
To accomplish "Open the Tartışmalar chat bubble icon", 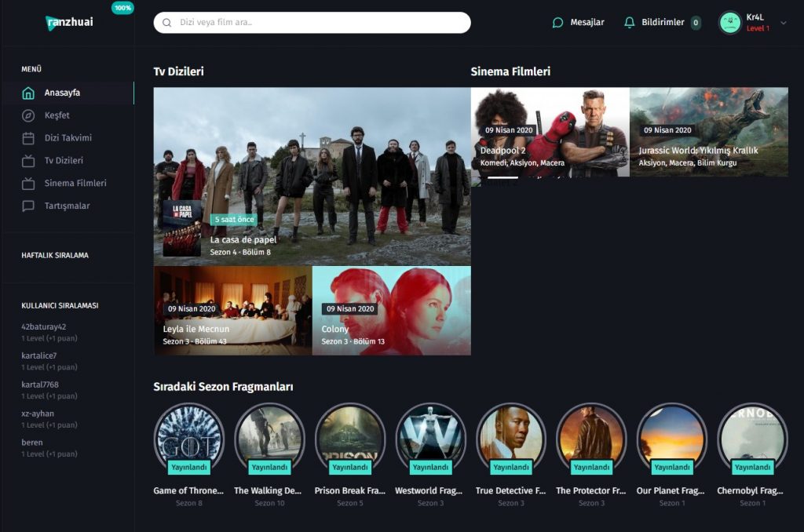I will click(x=28, y=206).
